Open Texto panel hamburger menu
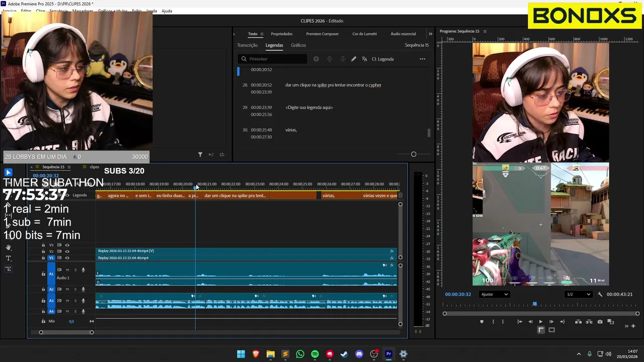Viewport: 644px width, 362px height. click(x=262, y=34)
